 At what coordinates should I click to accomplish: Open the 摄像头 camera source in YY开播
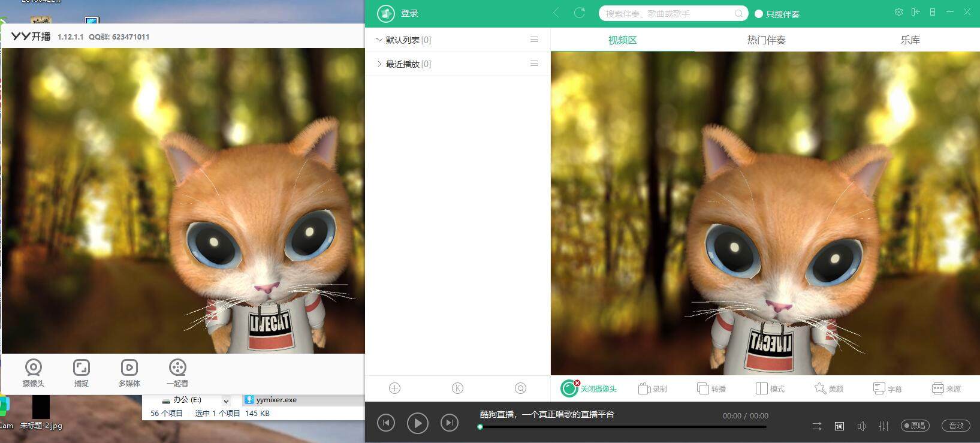tap(34, 372)
